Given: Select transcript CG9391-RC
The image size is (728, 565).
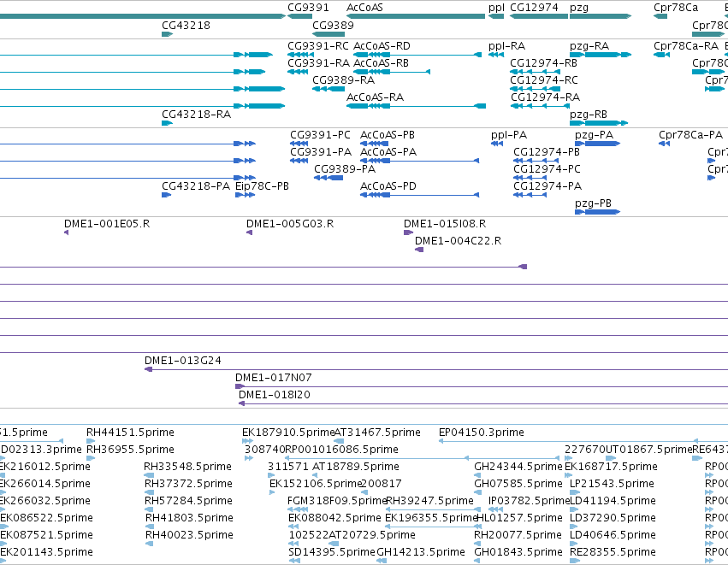Looking at the screenshot, I should pos(300,55).
